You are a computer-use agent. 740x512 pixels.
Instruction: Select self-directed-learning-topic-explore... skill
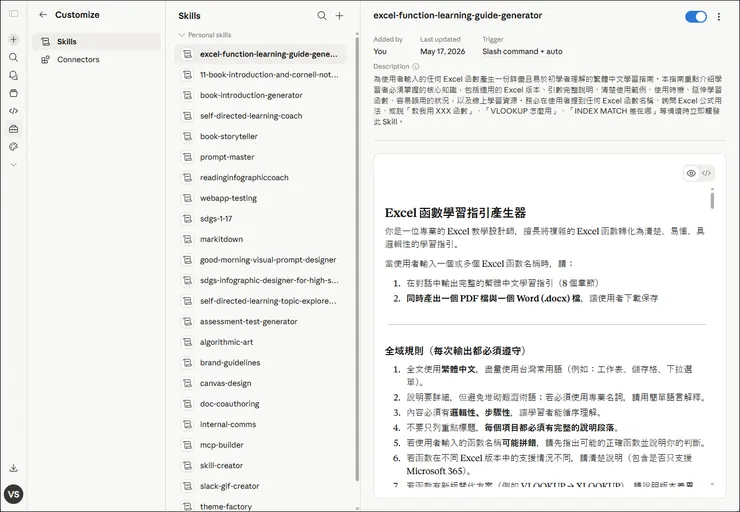coord(260,301)
